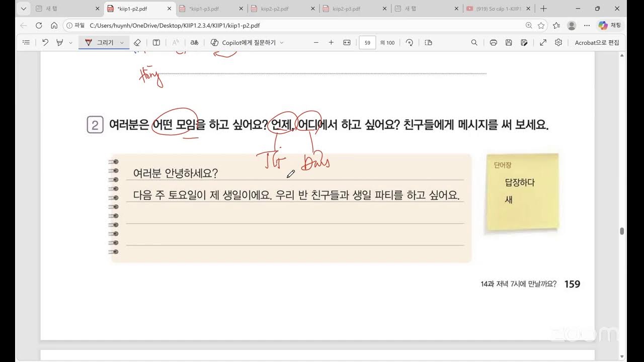Image resolution: width=644 pixels, height=362 pixels.
Task: Open draw tool pen options dropdown
Action: pyautogui.click(x=122, y=43)
